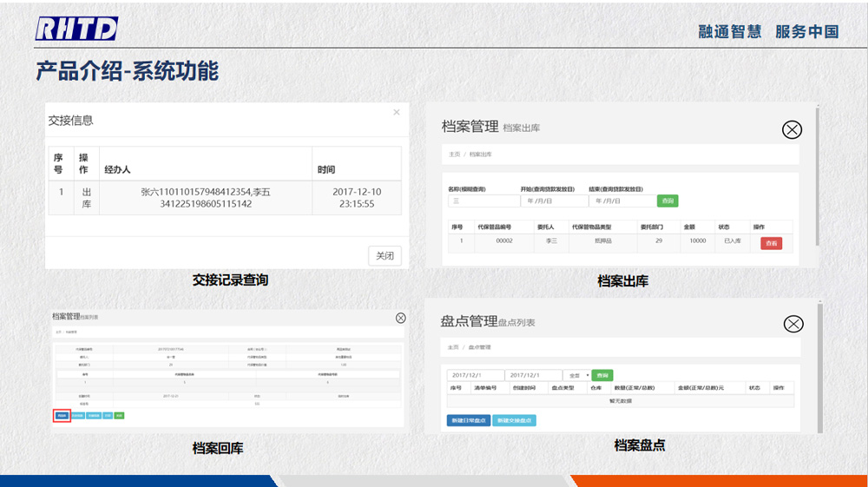The width and height of the screenshot is (868, 487).
Task: Click the scrollbar of 盘点管理 panel
Action: pyautogui.click(x=820, y=368)
